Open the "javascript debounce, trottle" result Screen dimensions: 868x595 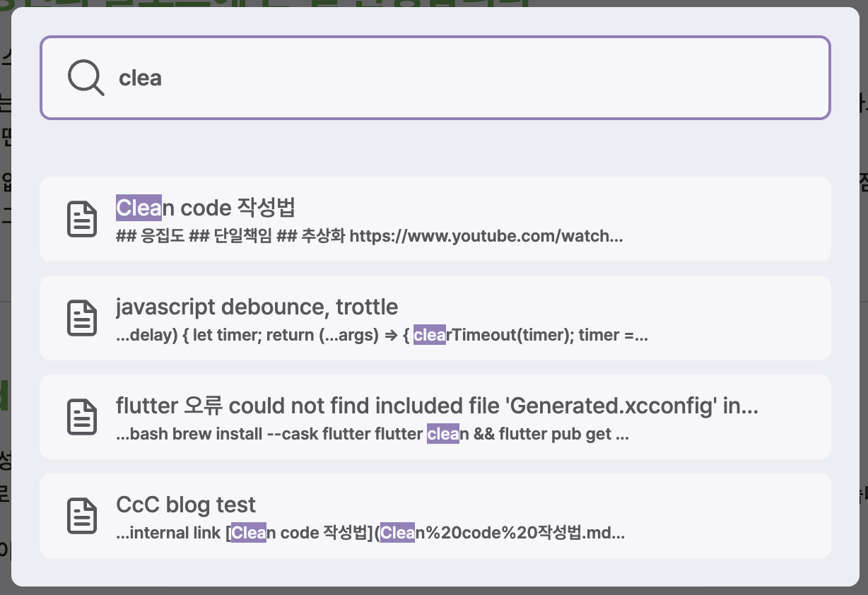(x=257, y=307)
